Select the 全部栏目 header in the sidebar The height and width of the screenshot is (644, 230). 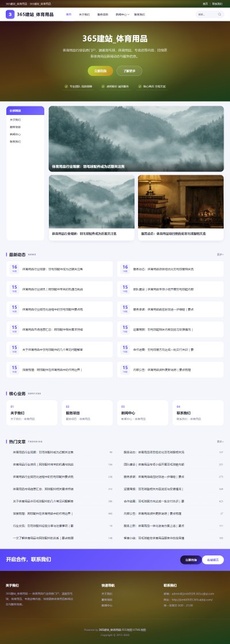click(x=25, y=110)
